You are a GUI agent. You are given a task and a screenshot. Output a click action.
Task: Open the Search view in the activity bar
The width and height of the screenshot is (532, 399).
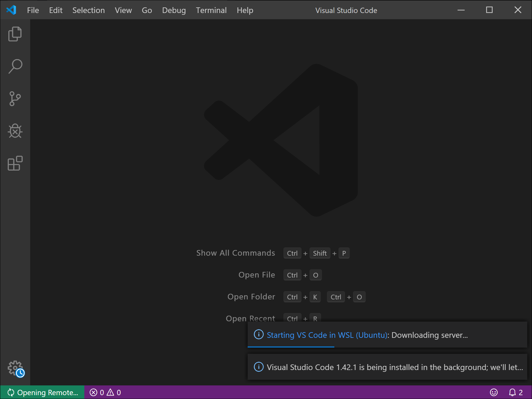(15, 66)
